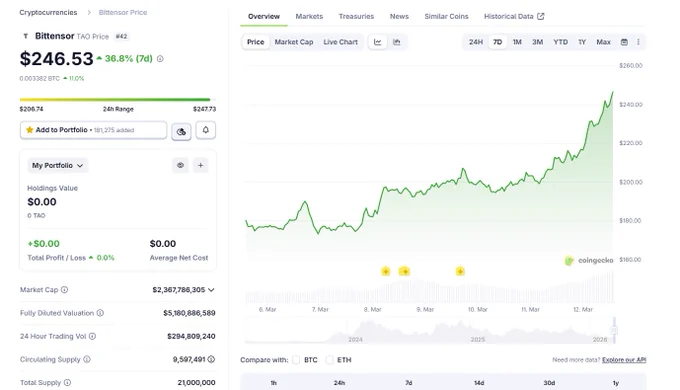Click the binoculars watch icon button
The image size is (680, 390).
click(x=181, y=131)
